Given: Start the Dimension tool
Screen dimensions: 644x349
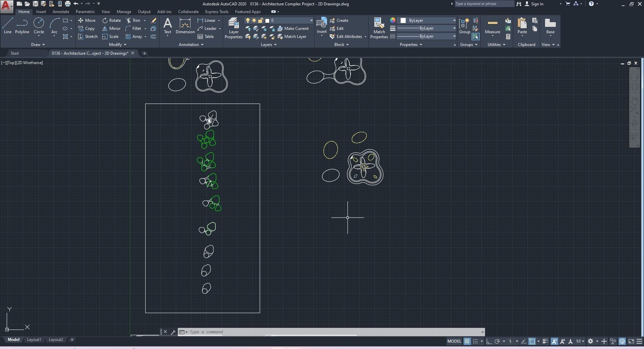Looking at the screenshot, I should (185, 26).
